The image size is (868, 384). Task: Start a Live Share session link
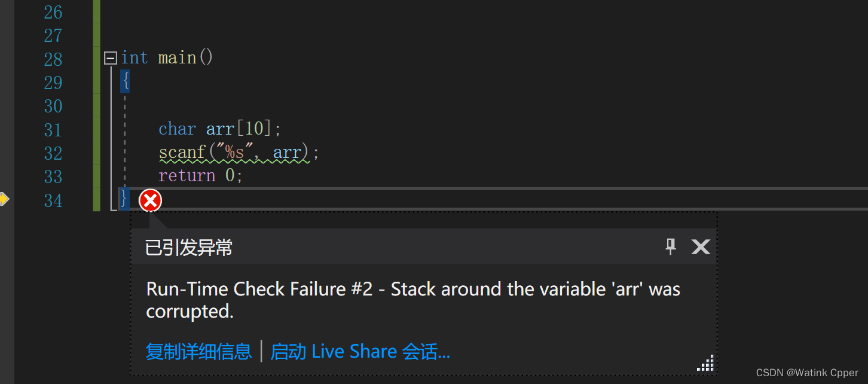360,351
